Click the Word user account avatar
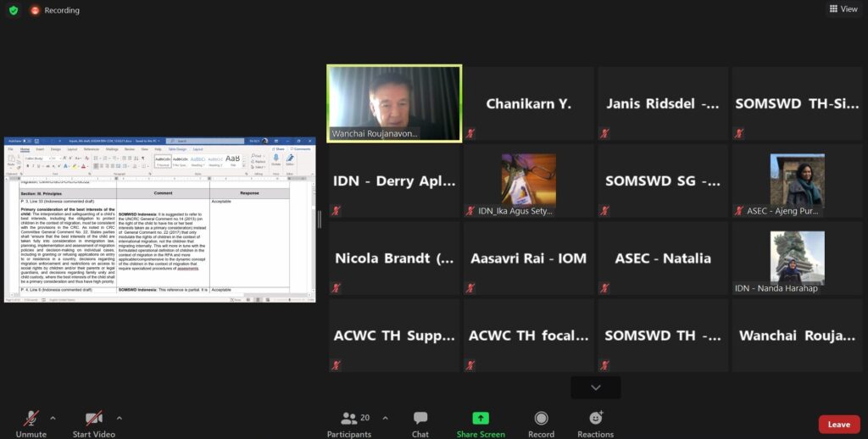 264,141
